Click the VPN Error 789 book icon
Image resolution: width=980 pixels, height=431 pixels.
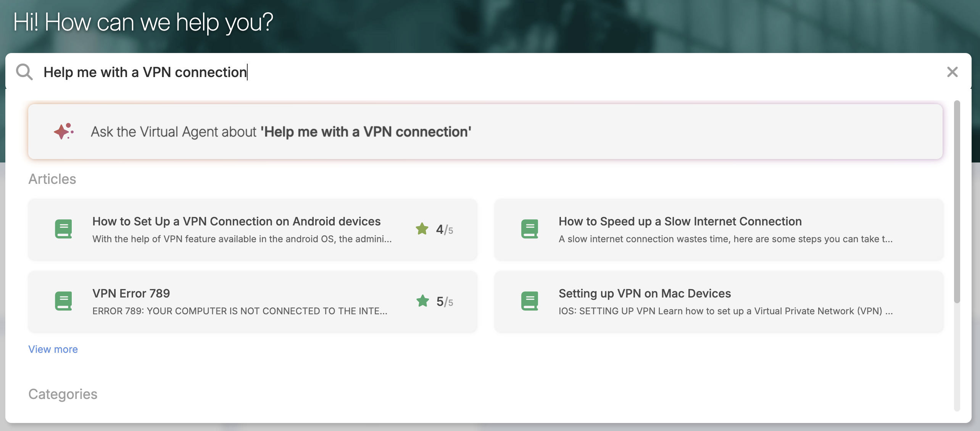click(63, 301)
